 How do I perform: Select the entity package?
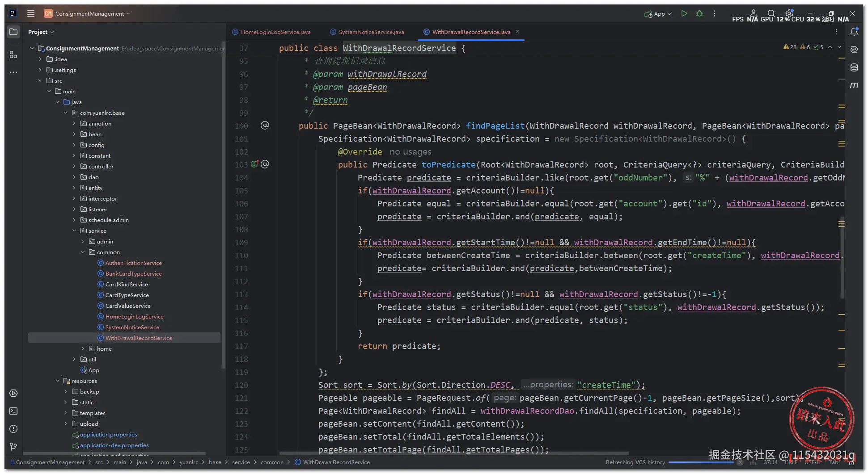[95, 188]
